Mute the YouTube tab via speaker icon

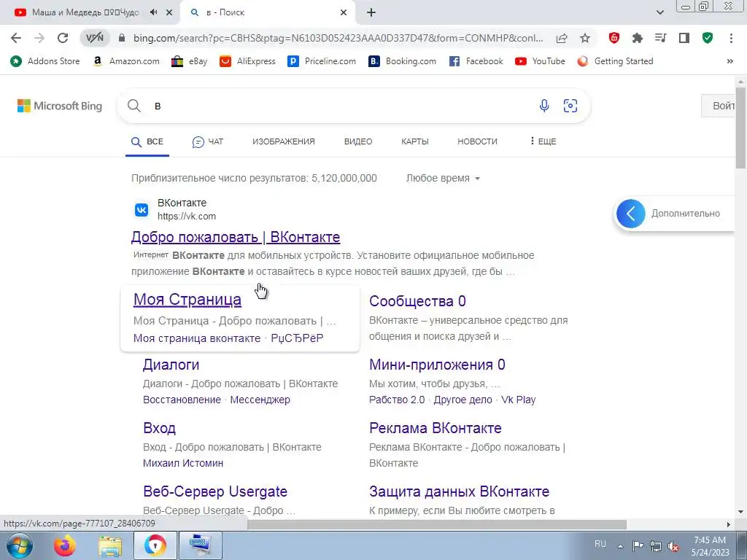(153, 12)
